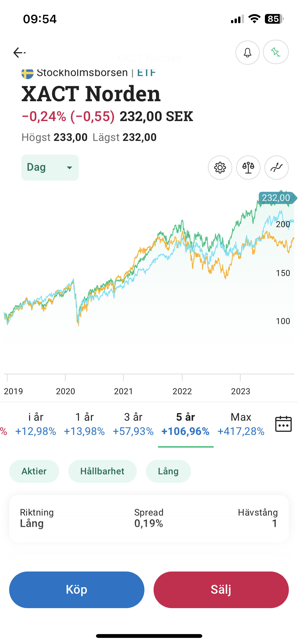This screenshot has width=298, height=644.
Task: Select the 'i år' period tab
Action: tap(36, 424)
